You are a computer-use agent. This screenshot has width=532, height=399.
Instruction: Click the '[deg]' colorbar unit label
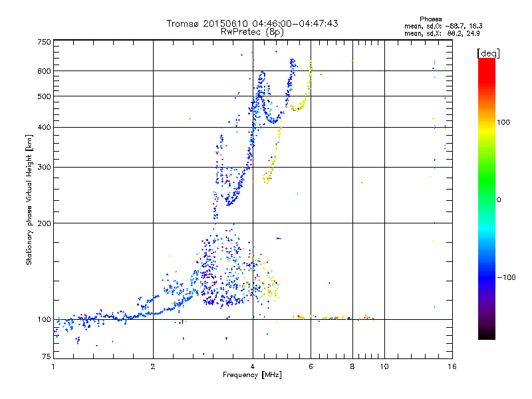488,53
